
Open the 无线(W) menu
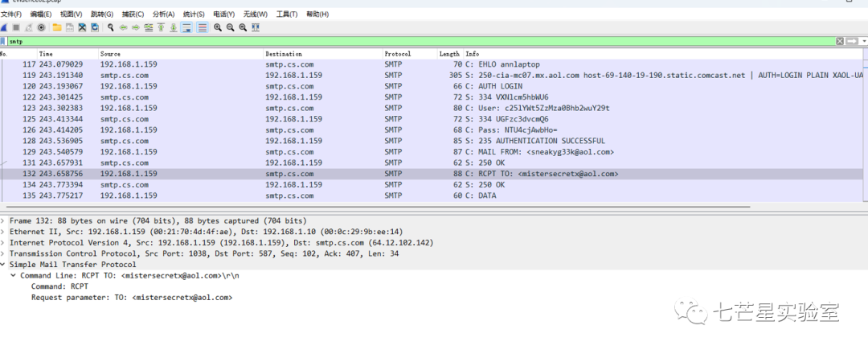256,14
